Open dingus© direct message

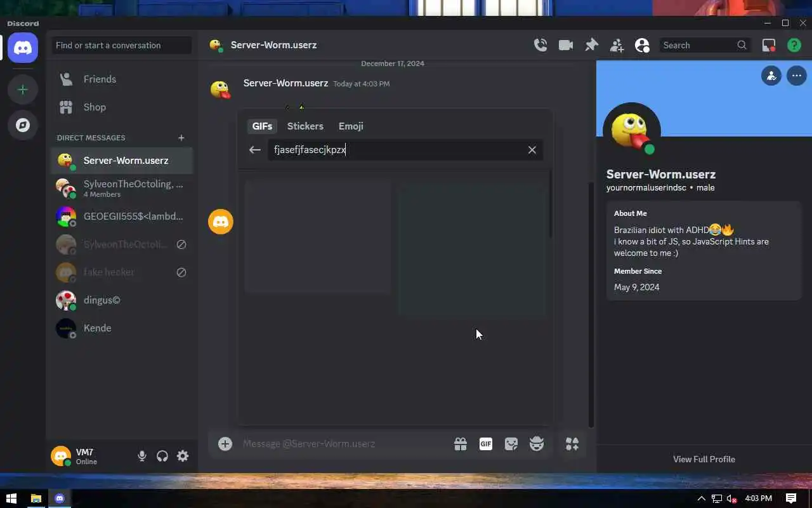click(x=122, y=300)
